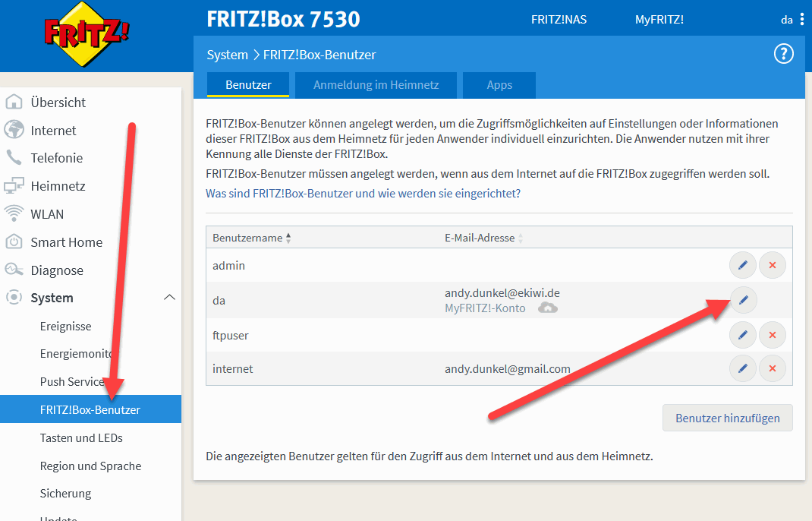Screen dimensions: 812x521
Task: Click the ftpuser username cell
Action: (x=231, y=335)
